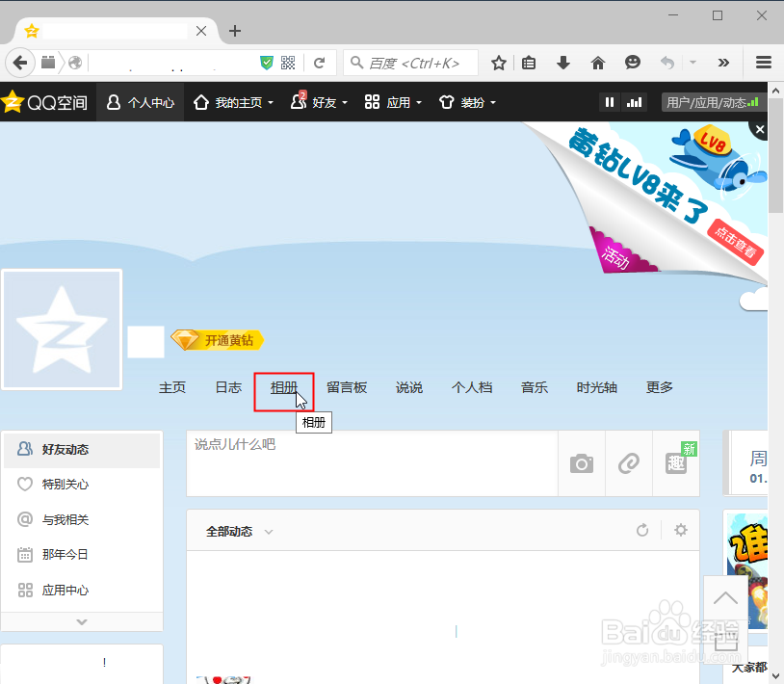Bookmark this page with the star icon
This screenshot has height=684, width=784.
pyautogui.click(x=499, y=63)
